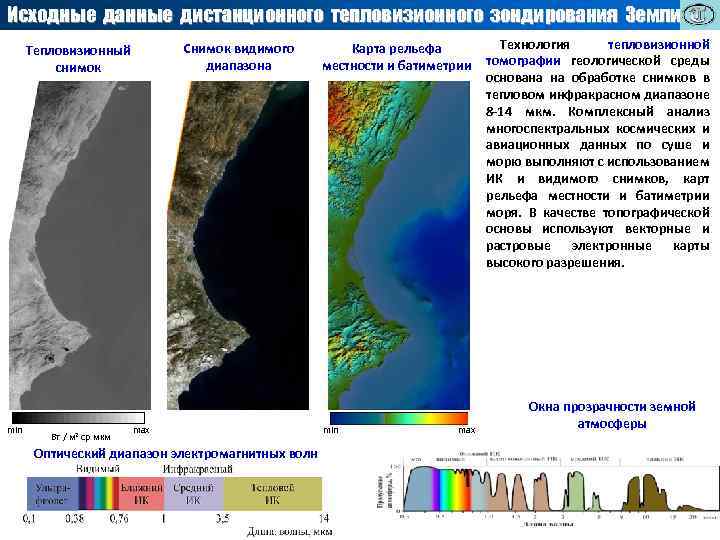Click the 'max' label under the grayscale legend
Screen dimensions: 720x540
tap(141, 430)
